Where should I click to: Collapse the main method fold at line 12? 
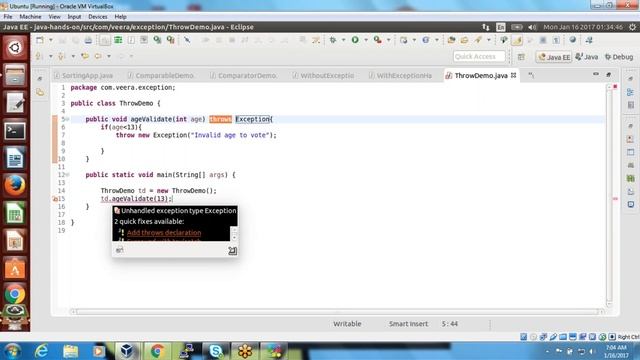(x=67, y=175)
